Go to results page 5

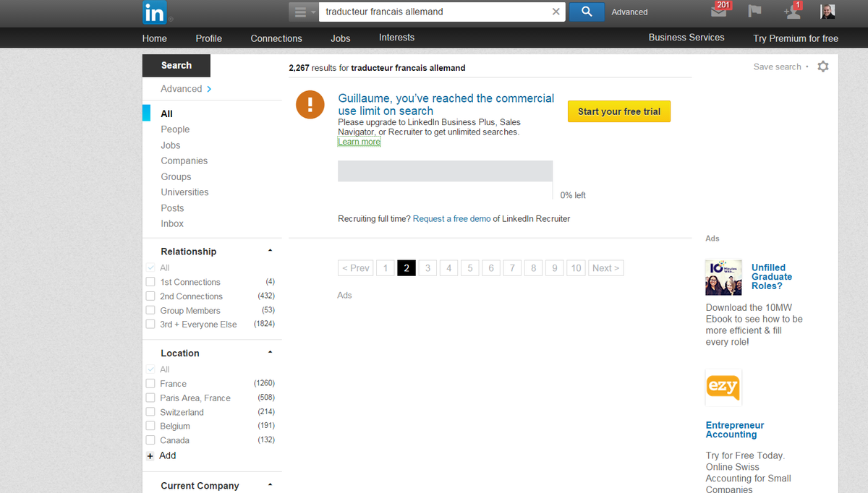470,268
